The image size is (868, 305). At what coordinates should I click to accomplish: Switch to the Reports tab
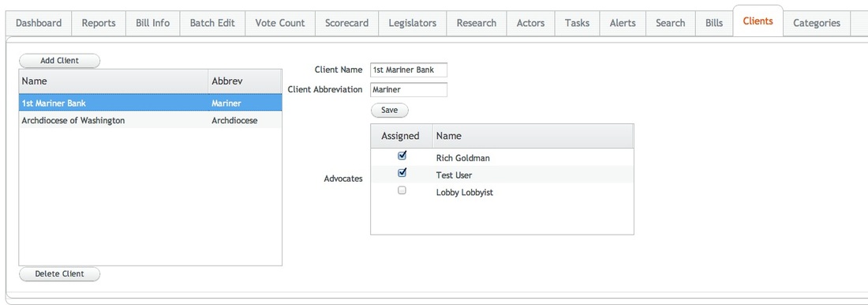tap(99, 23)
